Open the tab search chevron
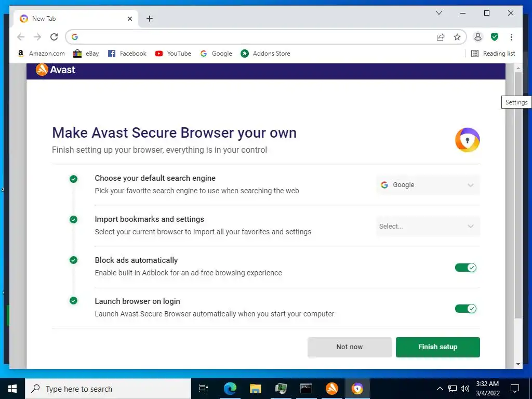 tap(438, 13)
